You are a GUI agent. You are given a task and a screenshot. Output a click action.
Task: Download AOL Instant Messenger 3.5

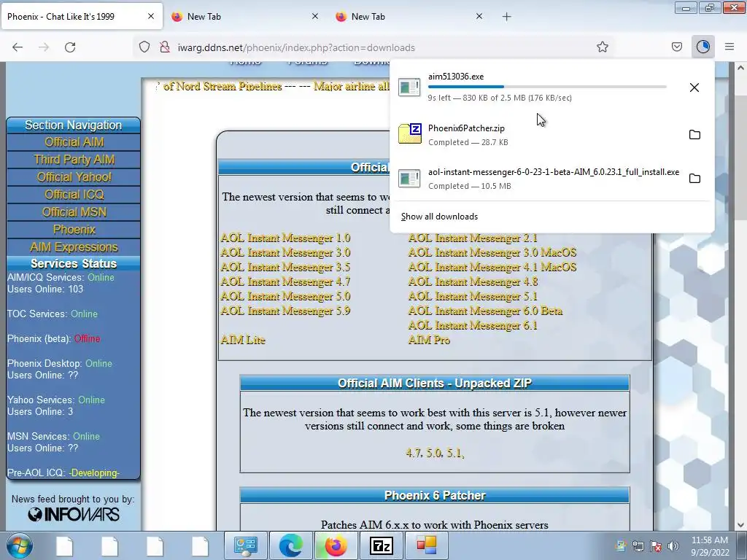pos(285,267)
